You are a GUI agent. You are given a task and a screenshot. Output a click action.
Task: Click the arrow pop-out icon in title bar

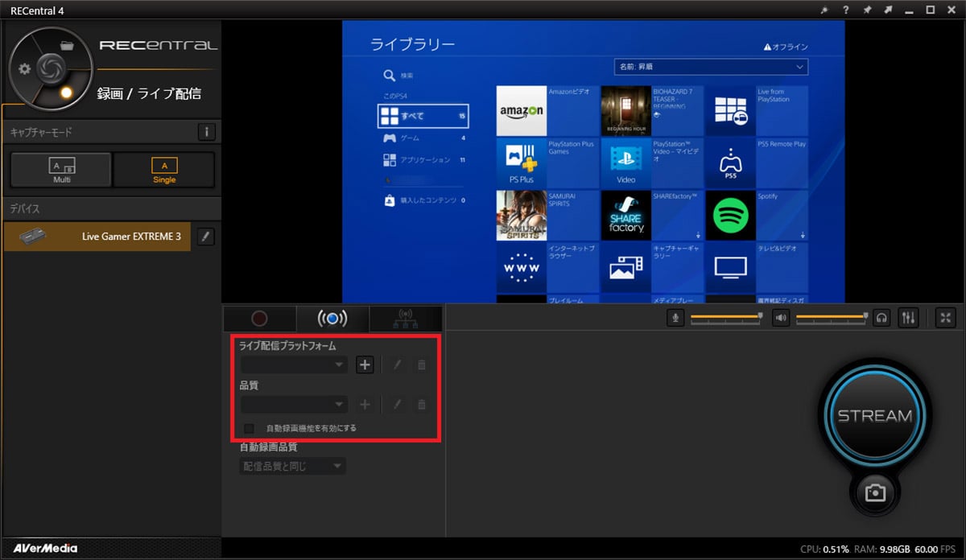click(x=888, y=10)
